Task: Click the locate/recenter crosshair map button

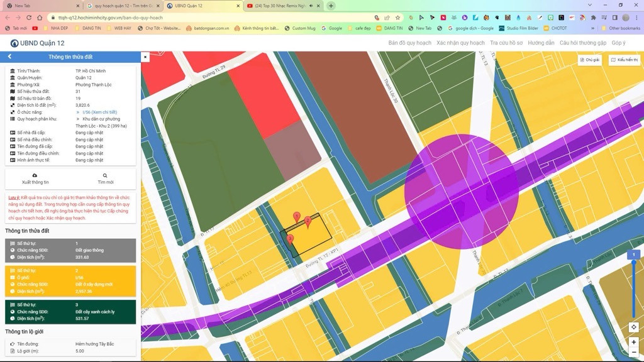Action: (634, 327)
